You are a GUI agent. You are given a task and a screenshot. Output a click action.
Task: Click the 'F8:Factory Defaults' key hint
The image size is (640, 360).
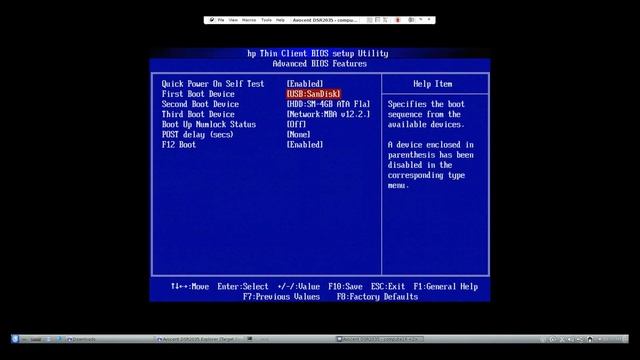(x=377, y=297)
